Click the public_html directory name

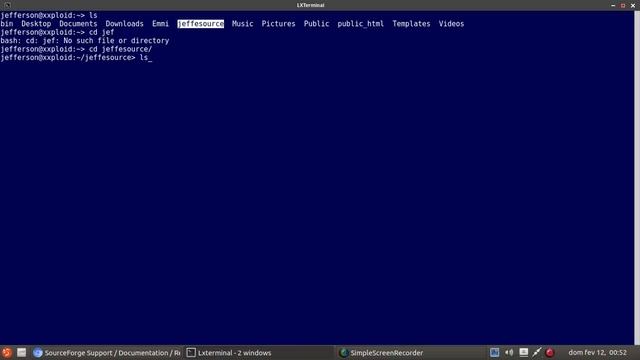coord(360,24)
